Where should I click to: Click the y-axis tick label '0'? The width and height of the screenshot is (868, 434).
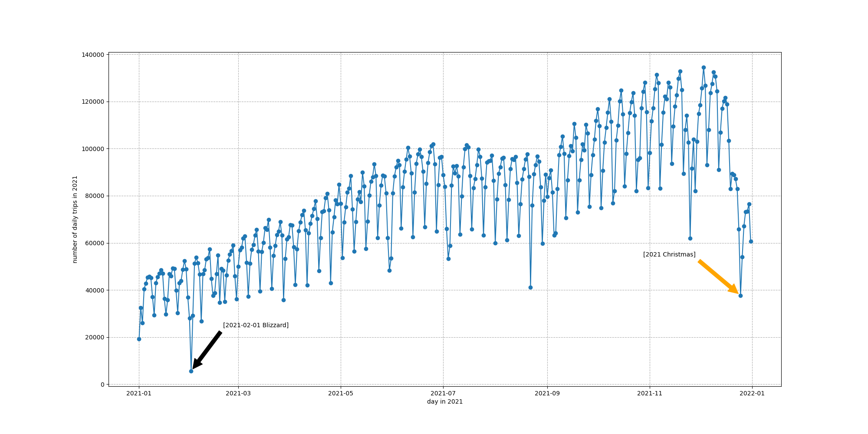(x=102, y=385)
